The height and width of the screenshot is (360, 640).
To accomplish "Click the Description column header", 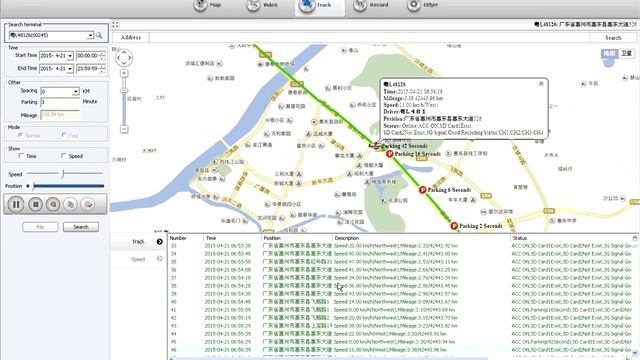I will [x=421, y=238].
